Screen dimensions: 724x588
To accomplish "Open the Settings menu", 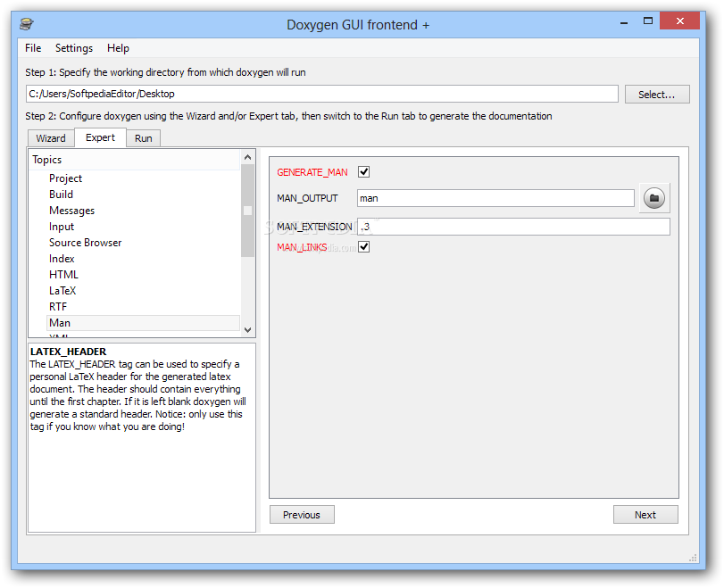I will tap(74, 48).
